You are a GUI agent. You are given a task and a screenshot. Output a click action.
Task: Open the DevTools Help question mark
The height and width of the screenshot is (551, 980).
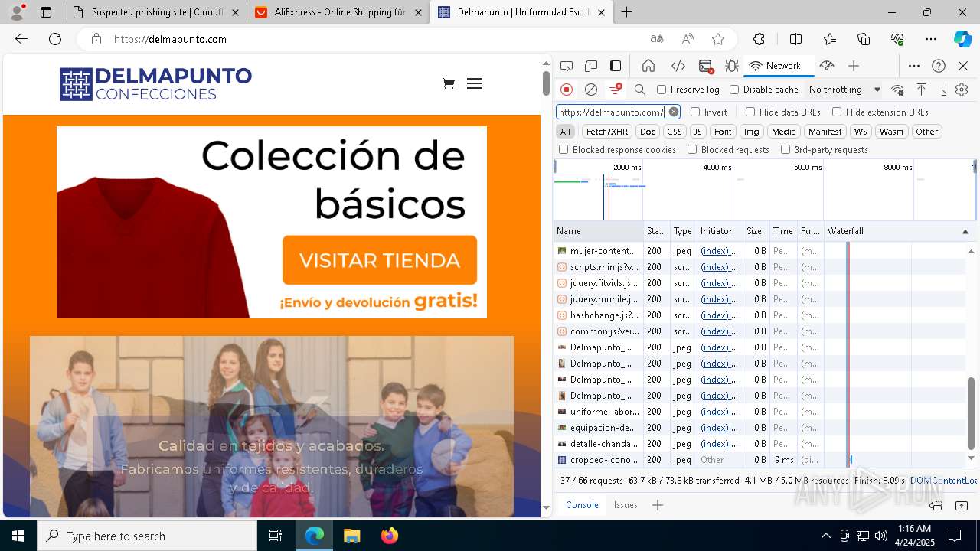point(939,66)
